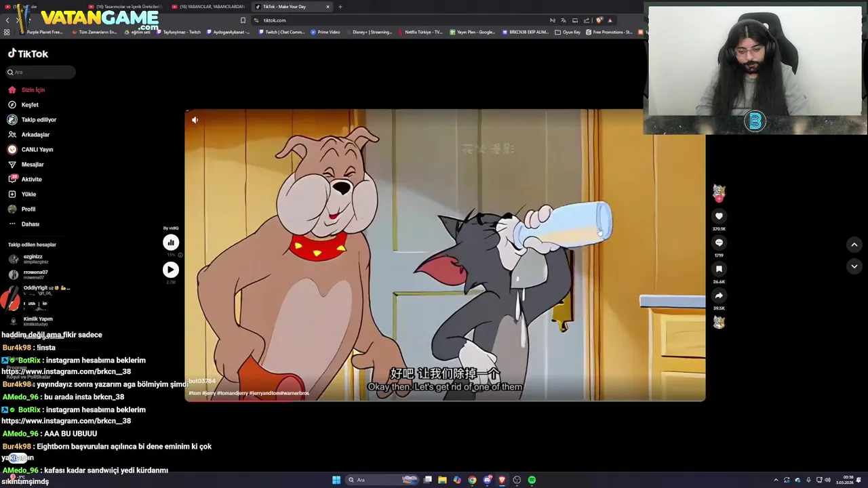Switch to YABANCILAR YouTube tab
The width and height of the screenshot is (868, 488).
(x=208, y=7)
